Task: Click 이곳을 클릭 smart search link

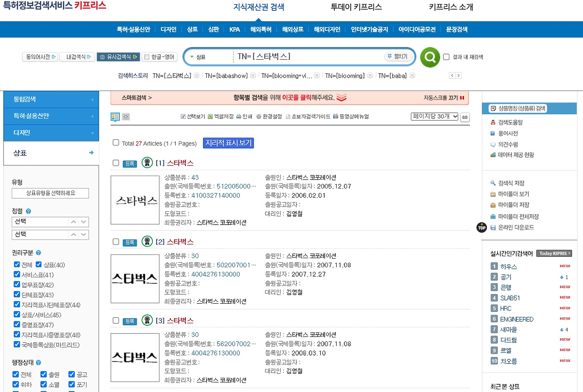Action: (297, 97)
